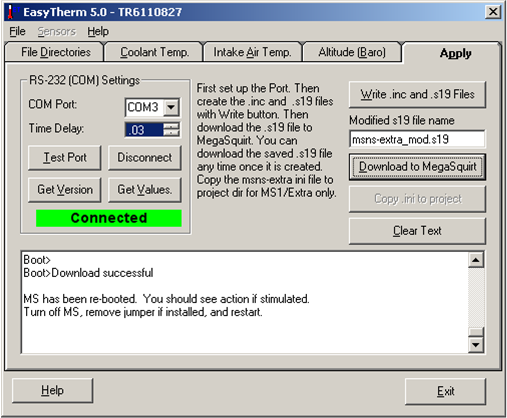Decrease Time Delay with the down spinner
The height and width of the screenshot is (418, 507).
[172, 133]
